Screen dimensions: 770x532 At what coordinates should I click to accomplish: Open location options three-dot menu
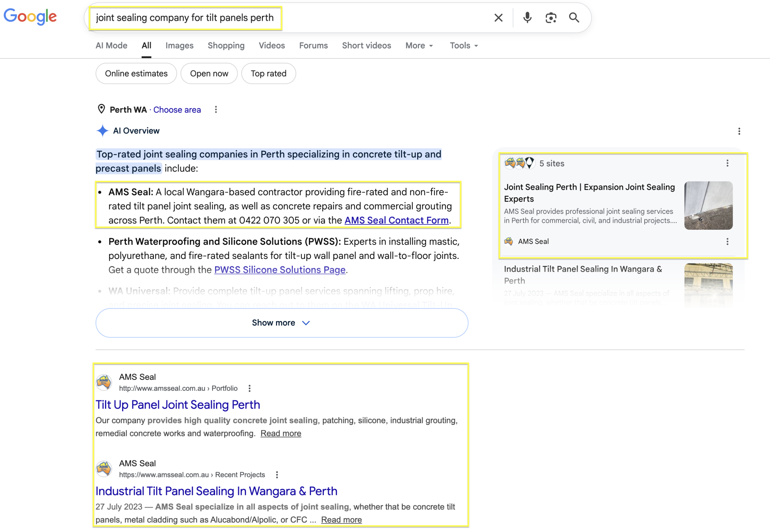click(x=216, y=110)
